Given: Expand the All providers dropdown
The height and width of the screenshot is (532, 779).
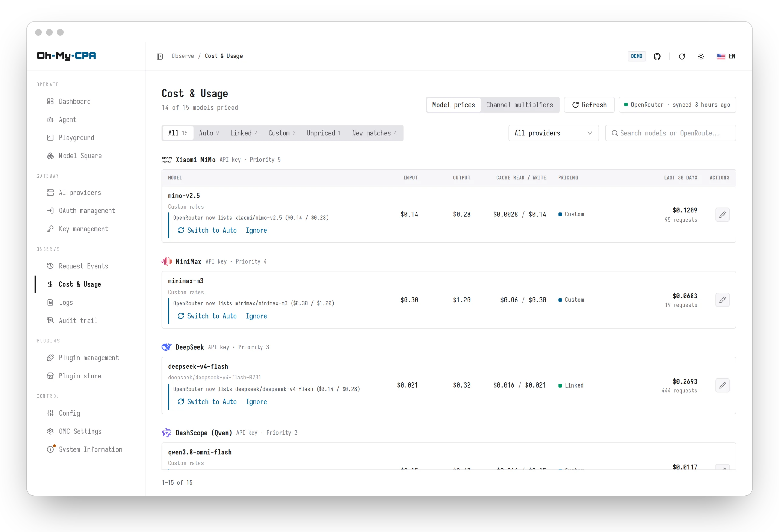Looking at the screenshot, I should pos(553,133).
